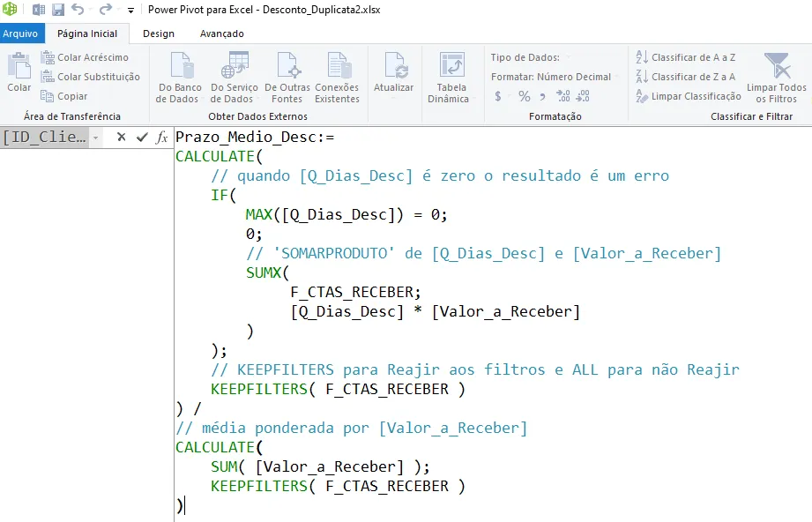Viewport: 812px width, 522px height.
Task: Click the Prazo_Medio_Desc:= formula line
Action: [255, 138]
